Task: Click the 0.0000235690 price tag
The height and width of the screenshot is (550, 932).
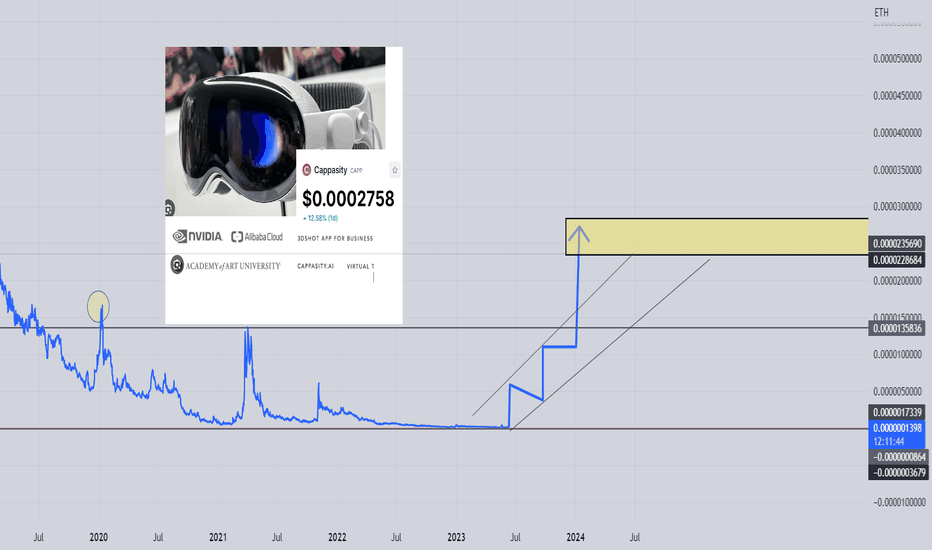Action: point(898,244)
